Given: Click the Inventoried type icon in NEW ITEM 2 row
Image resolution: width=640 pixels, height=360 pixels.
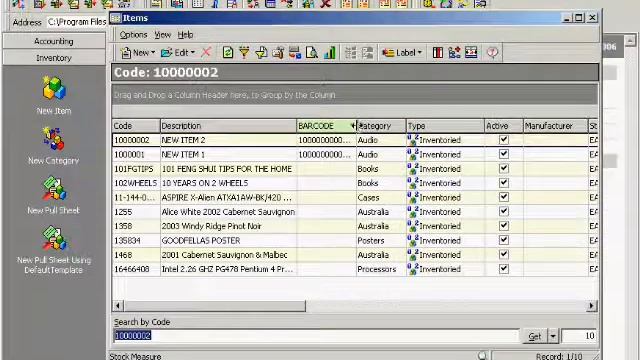Looking at the screenshot, I should coord(413,140).
